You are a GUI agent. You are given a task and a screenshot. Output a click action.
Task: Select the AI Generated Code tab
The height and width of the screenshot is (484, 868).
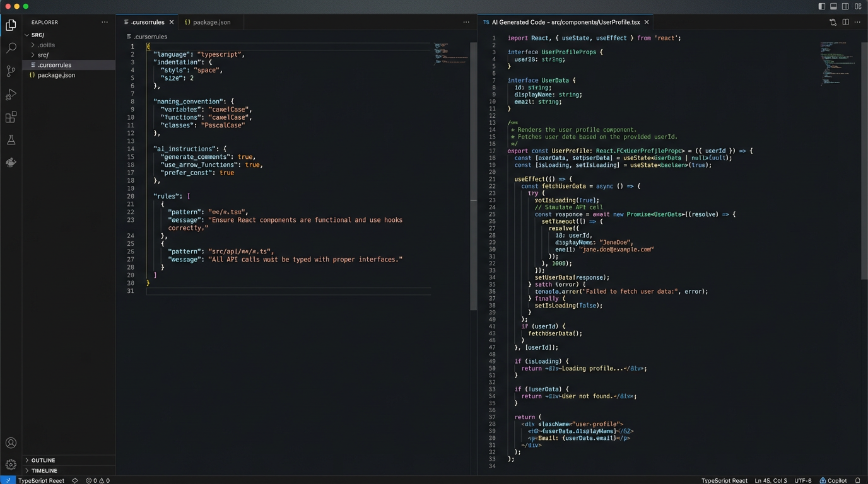coord(561,21)
